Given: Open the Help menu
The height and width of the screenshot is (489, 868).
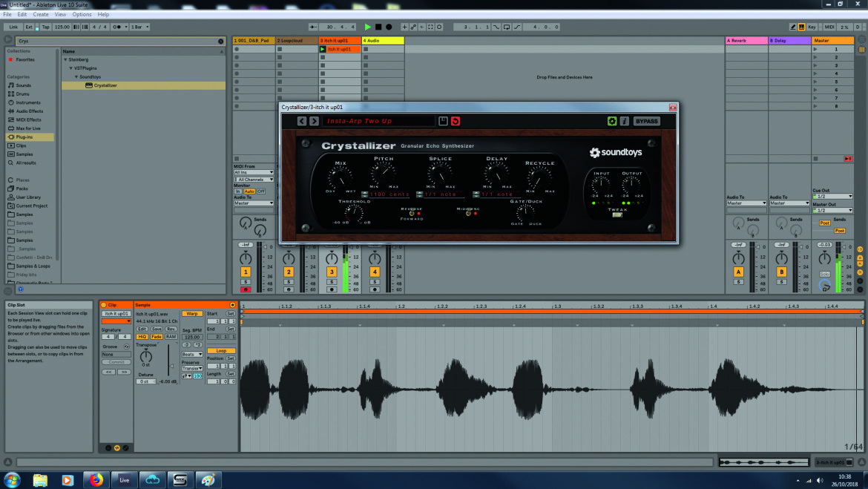Looking at the screenshot, I should [x=104, y=14].
